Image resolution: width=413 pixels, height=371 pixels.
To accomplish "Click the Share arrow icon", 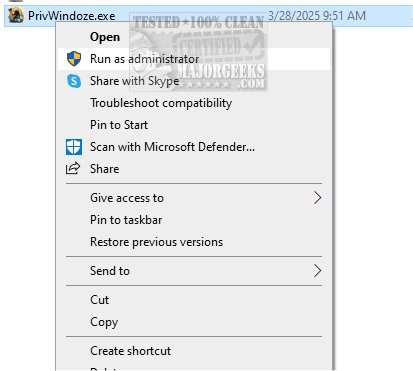I will [x=73, y=169].
